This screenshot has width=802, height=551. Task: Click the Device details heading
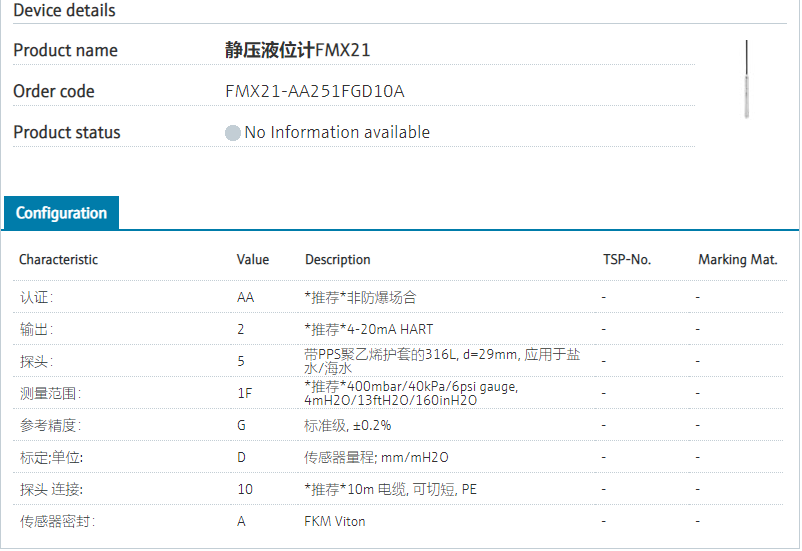64,11
